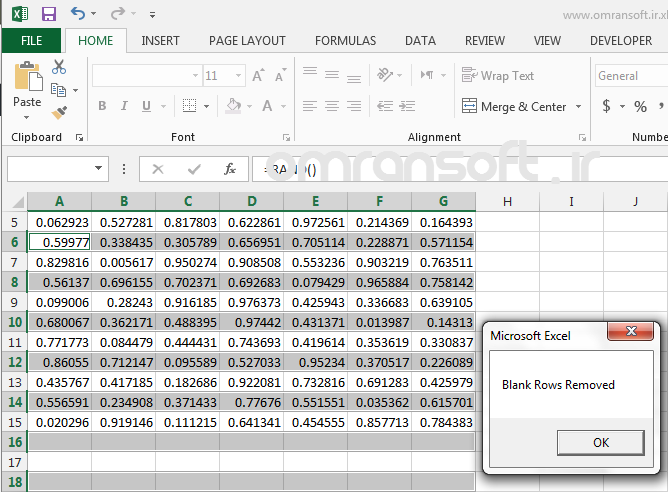Click the Insert Function fx icon

click(x=230, y=169)
